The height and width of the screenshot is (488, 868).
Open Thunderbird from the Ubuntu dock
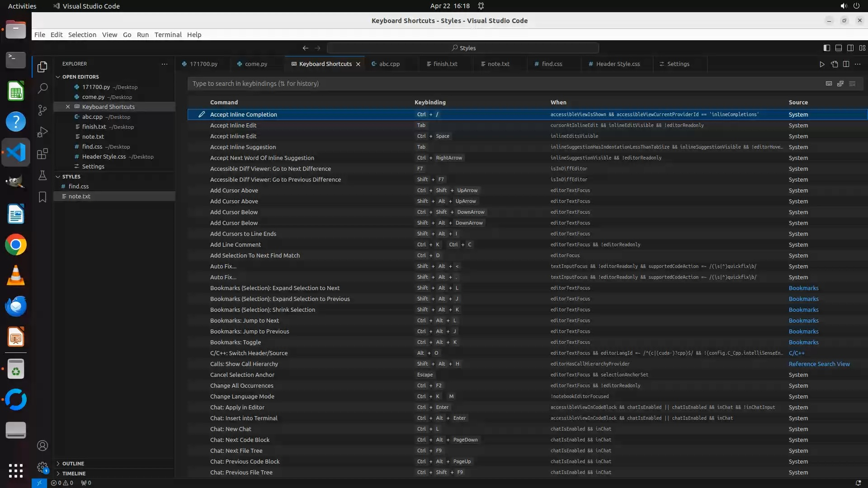[x=16, y=306]
